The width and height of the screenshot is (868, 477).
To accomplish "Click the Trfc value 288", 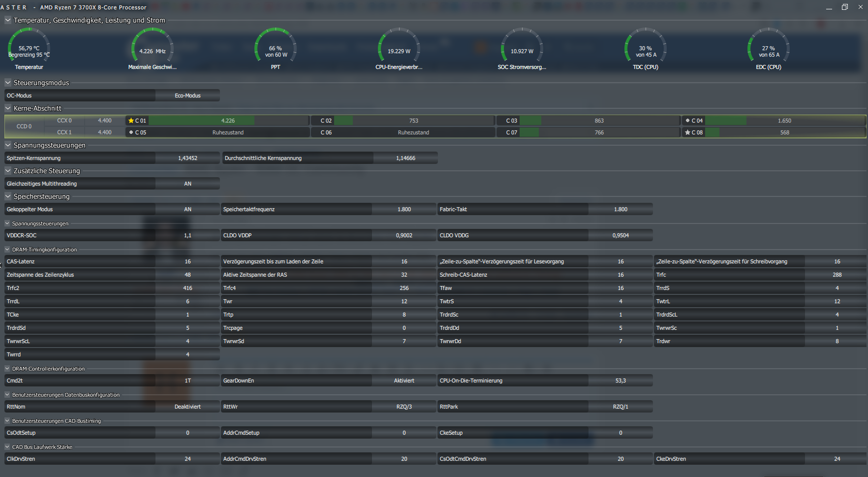I will (x=837, y=275).
